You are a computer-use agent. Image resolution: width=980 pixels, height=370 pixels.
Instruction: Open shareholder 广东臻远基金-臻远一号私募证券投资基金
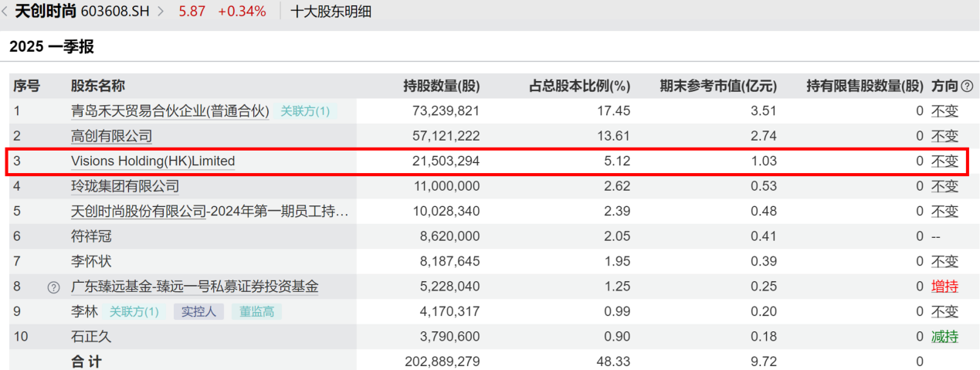[195, 287]
